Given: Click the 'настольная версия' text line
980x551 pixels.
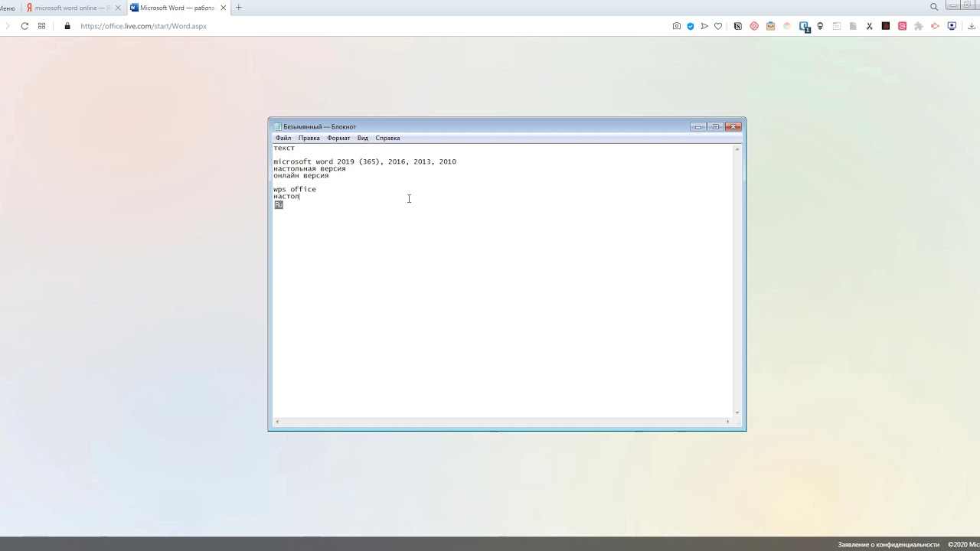Looking at the screenshot, I should point(310,168).
